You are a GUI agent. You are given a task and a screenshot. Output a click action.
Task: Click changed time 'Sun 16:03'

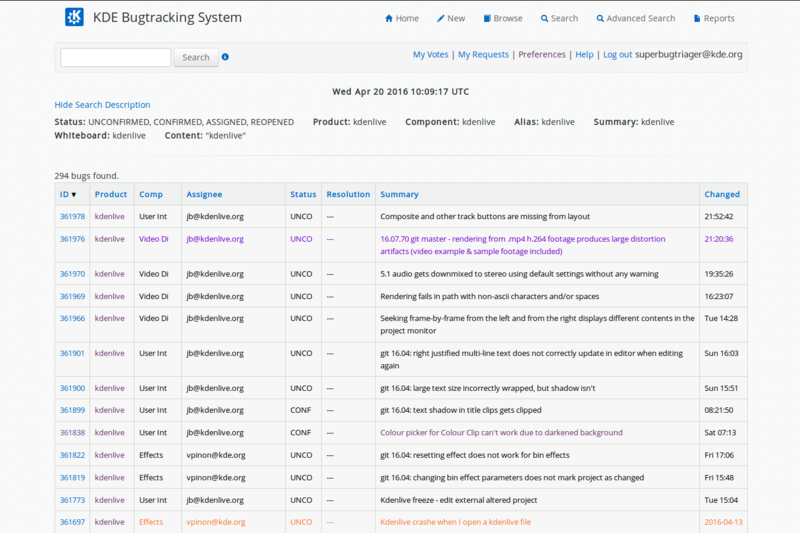[721, 353]
